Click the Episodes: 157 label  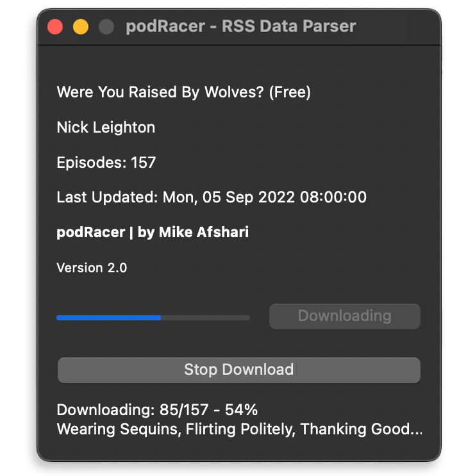[106, 163]
